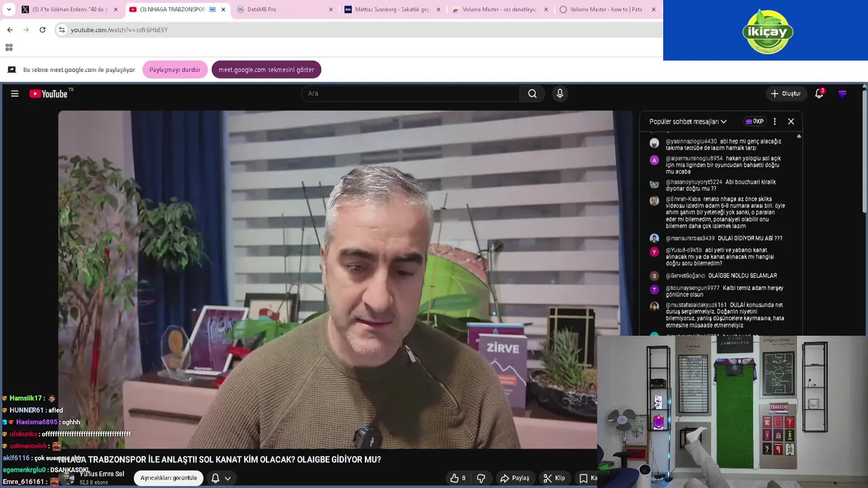Image resolution: width=868 pixels, height=488 pixels.
Task: Dislike the video with the thumbs-down icon
Action: 481,478
